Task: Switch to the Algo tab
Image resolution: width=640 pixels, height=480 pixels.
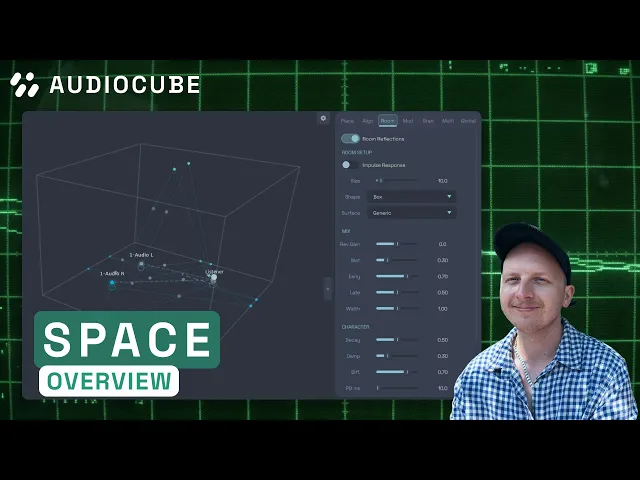Action: 368,121
